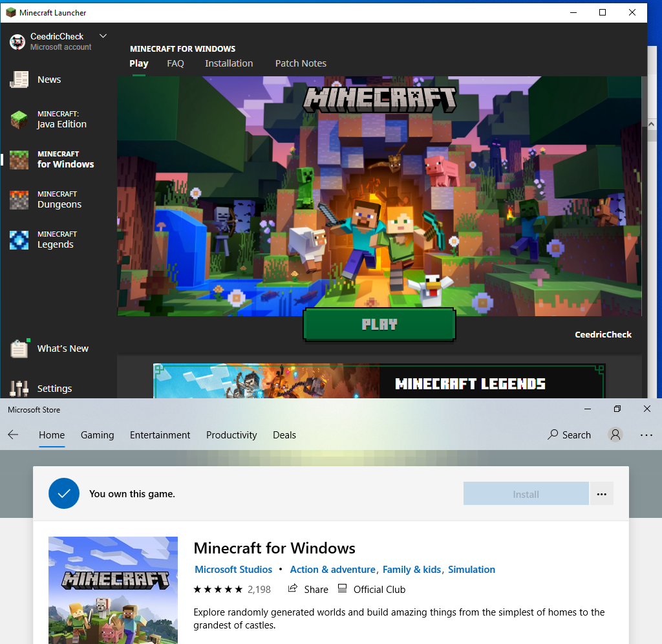The image size is (662, 644).
Task: Click the star rating for Minecraft
Action: [x=218, y=589]
